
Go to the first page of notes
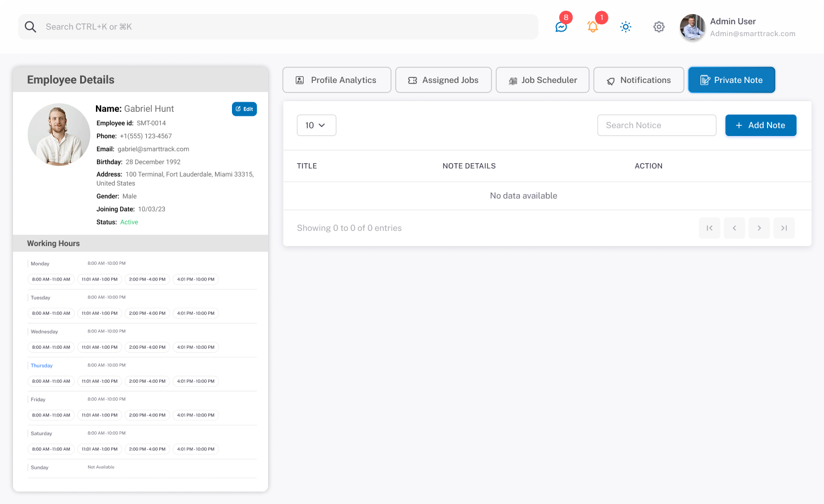pos(709,228)
